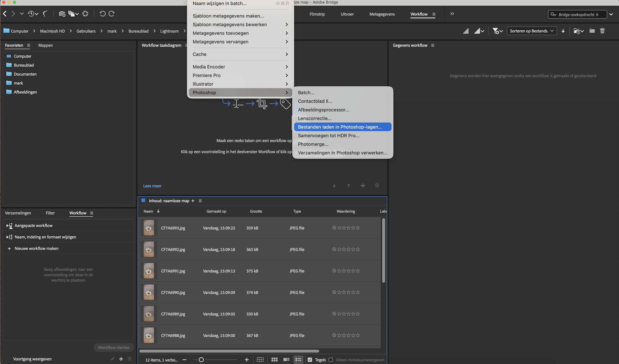This screenshot has height=364, width=619.
Task: Open Camera Raw via the aperture icon
Action: click(x=85, y=14)
